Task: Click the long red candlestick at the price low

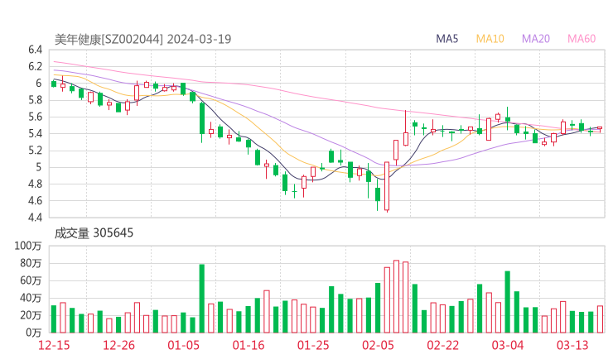Action: pyautogui.click(x=387, y=186)
